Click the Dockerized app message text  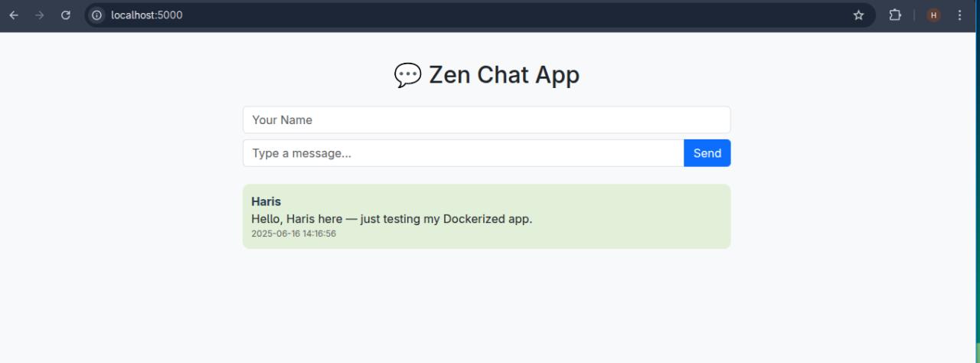point(391,219)
